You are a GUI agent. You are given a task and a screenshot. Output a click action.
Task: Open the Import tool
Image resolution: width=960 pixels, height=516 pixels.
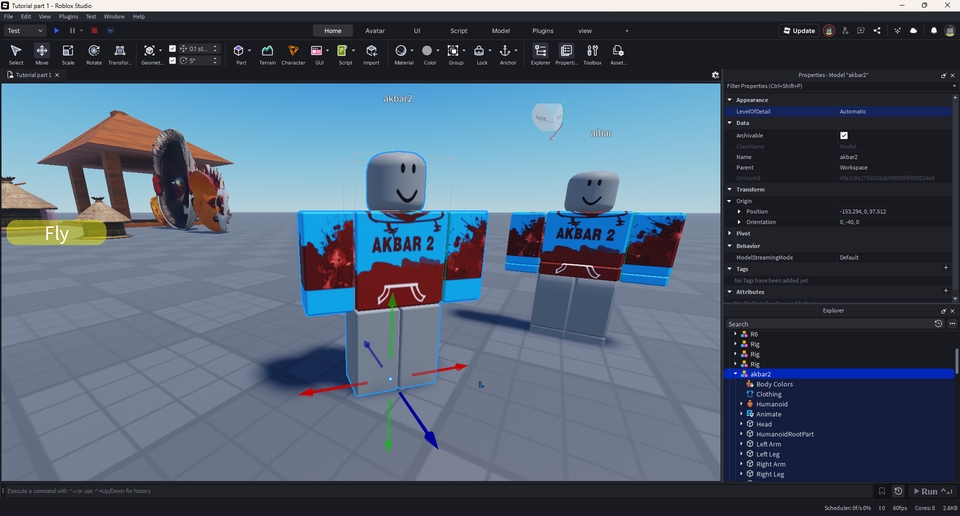point(371,54)
